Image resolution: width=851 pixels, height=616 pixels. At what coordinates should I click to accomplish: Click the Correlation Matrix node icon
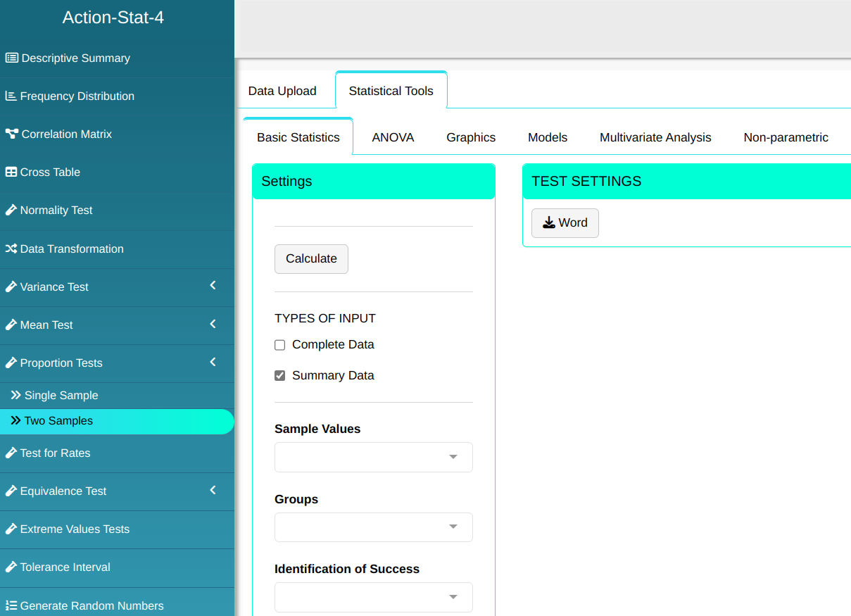click(11, 134)
